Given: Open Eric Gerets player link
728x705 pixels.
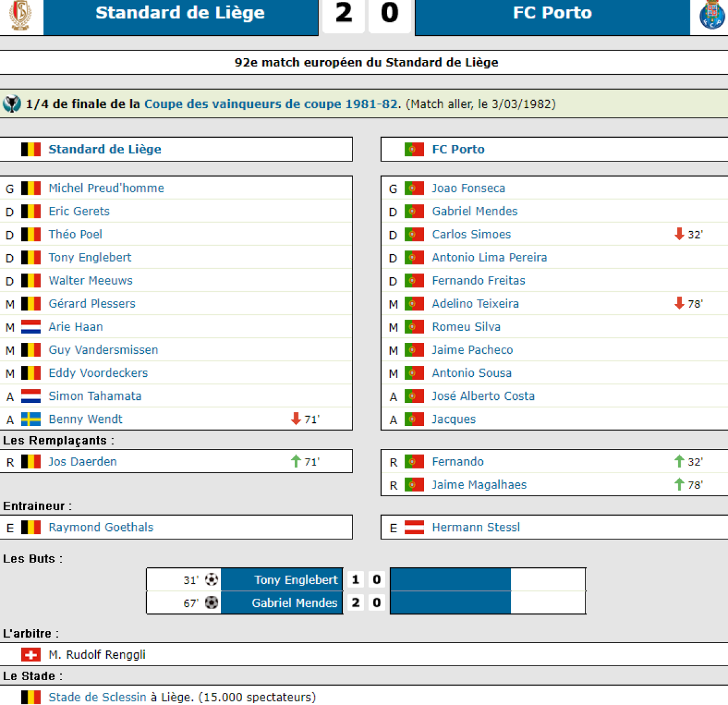Looking at the screenshot, I should pos(79,211).
